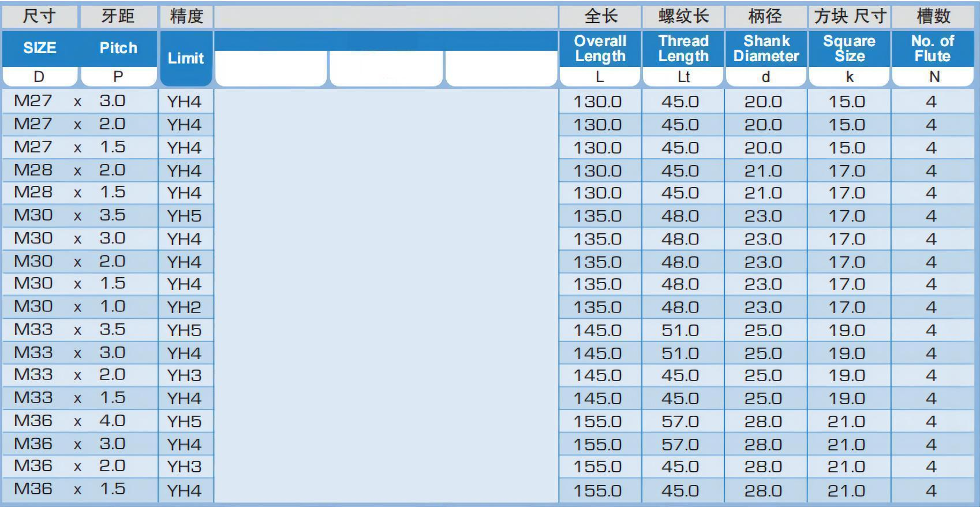
Task: Select overall length 155.0 in M36 x 1.5 row
Action: (598, 491)
